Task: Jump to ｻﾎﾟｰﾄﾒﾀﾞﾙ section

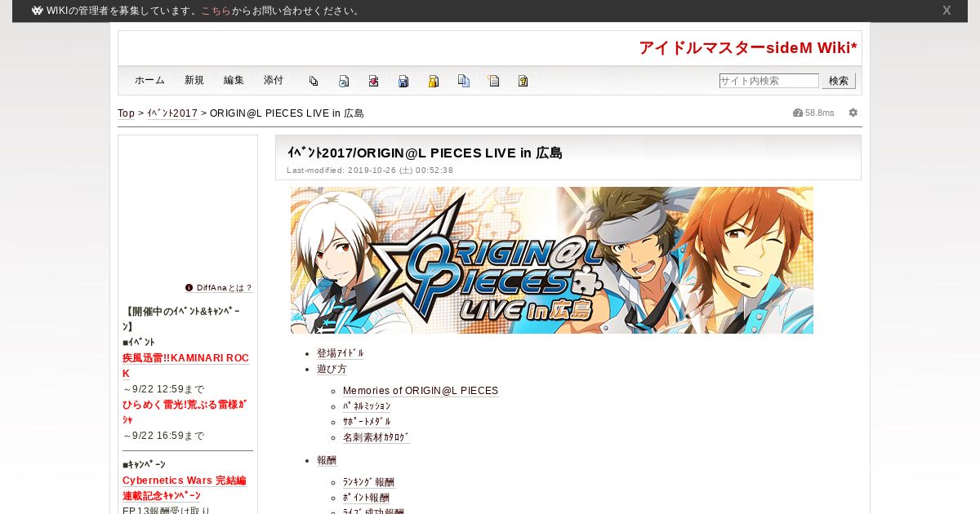Action: (367, 422)
